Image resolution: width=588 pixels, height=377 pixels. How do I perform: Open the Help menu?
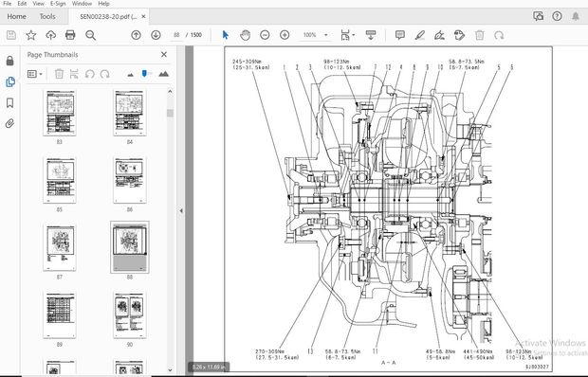coord(104,4)
